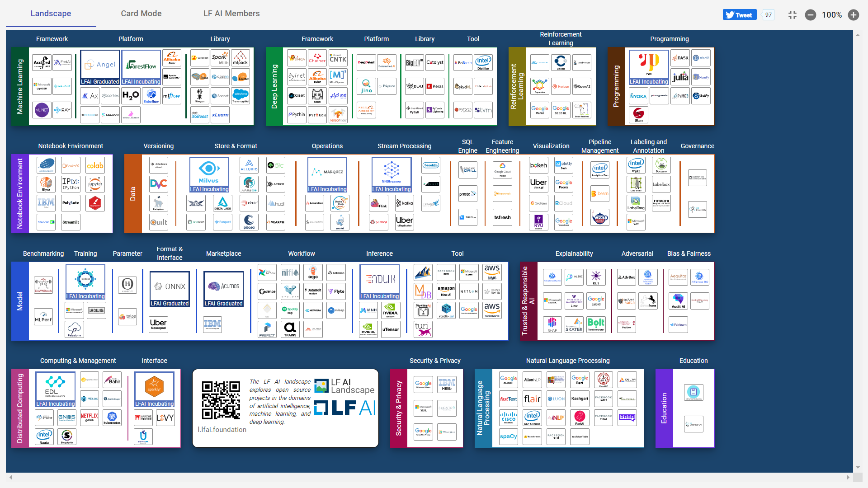This screenshot has width=868, height=488.
Task: Click the NETFLIX genie icon
Action: pos(90,418)
